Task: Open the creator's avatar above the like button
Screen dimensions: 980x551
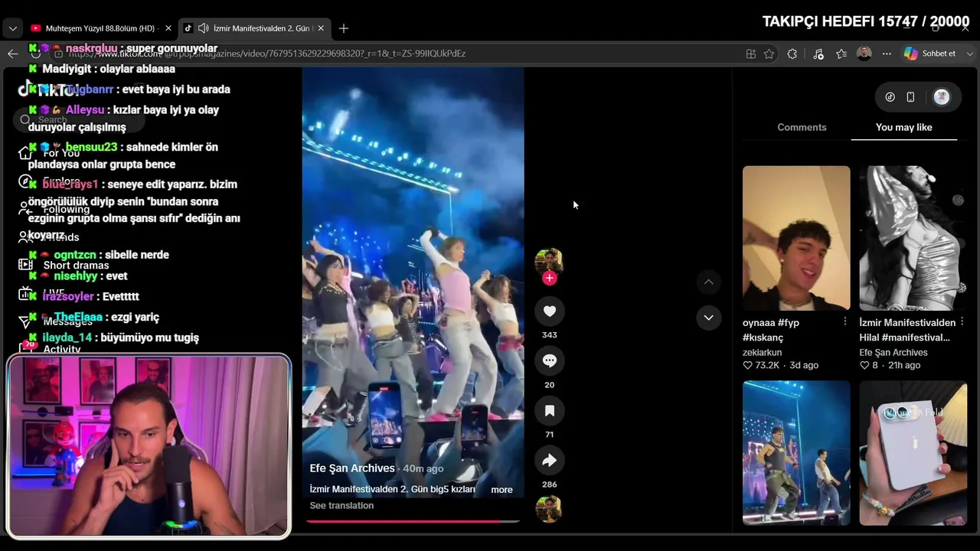Action: coord(549,262)
